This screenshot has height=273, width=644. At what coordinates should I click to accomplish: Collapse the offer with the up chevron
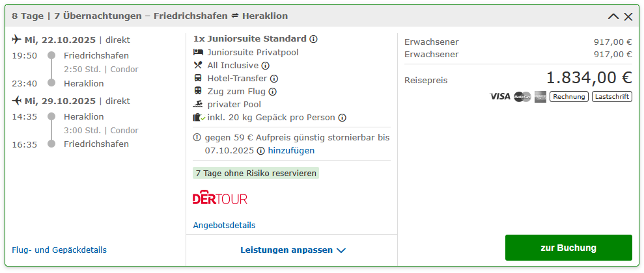tap(613, 16)
